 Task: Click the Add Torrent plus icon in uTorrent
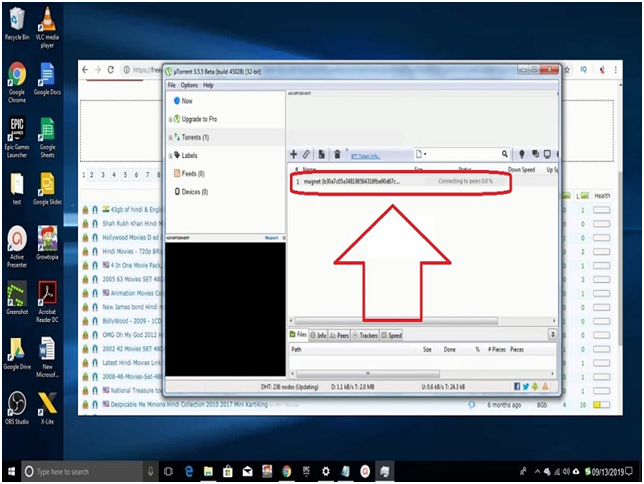coord(294,154)
